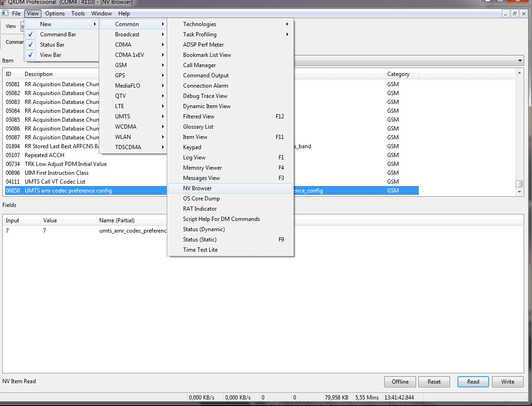The width and height of the screenshot is (532, 406).
Task: Select OS Core Dump
Action: (231, 198)
